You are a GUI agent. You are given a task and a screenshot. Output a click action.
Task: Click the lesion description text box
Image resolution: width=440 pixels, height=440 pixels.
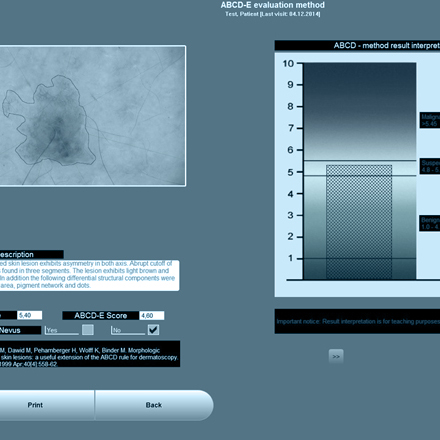pos(89,275)
